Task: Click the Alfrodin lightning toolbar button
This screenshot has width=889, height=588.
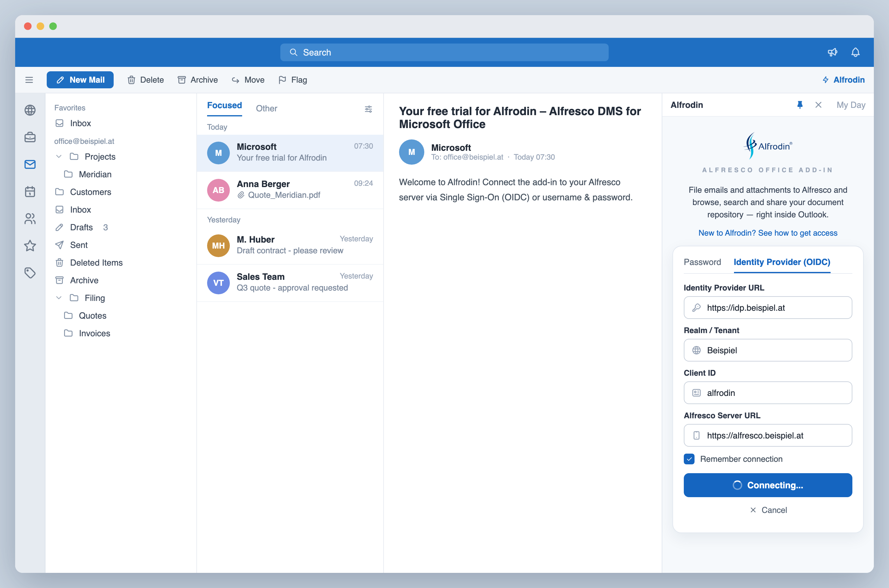Action: pyautogui.click(x=844, y=80)
